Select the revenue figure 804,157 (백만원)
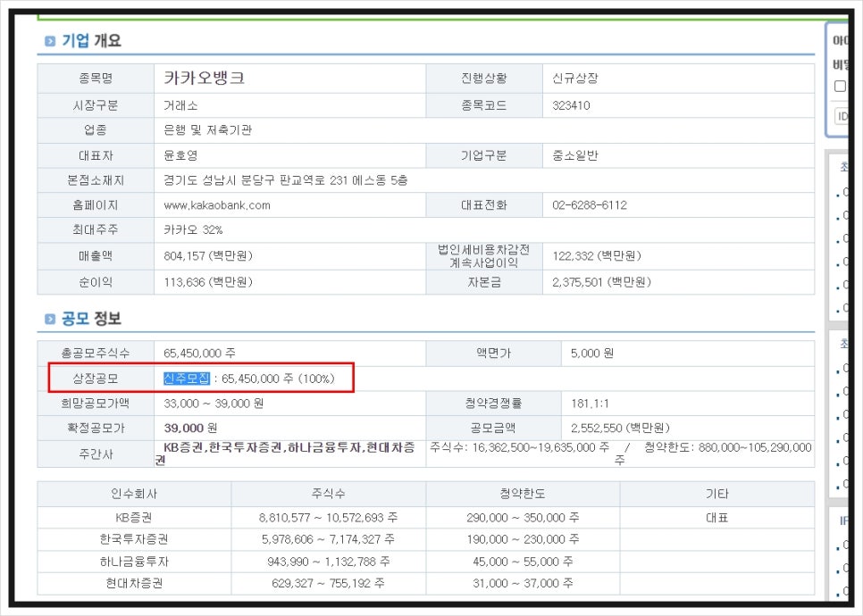The image size is (863, 616). [208, 256]
